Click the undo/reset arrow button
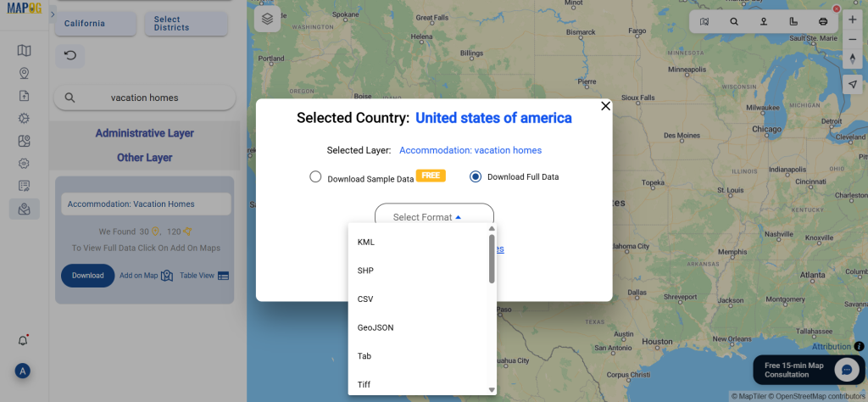 pyautogui.click(x=70, y=56)
